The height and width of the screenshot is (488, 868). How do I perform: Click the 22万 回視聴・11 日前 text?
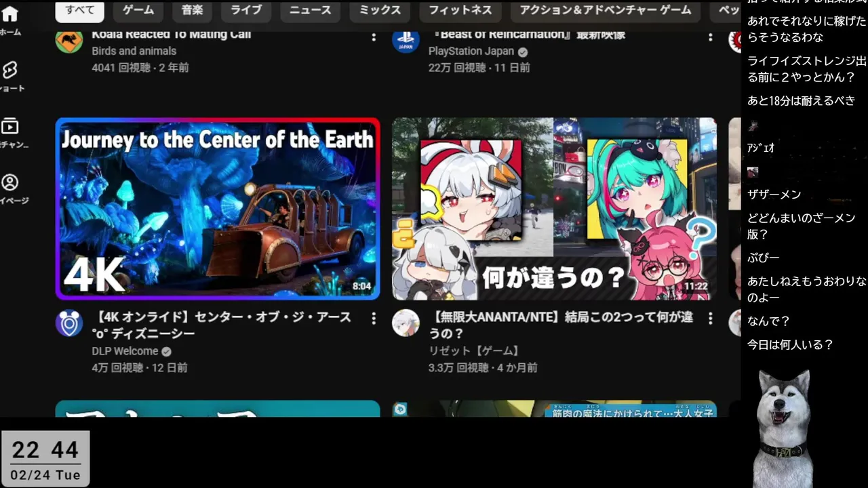coord(479,68)
